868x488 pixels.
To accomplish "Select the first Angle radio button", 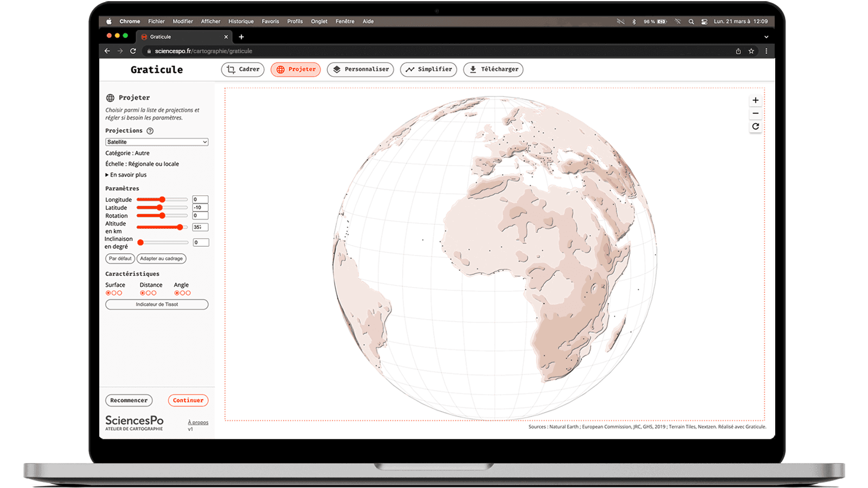I will tap(177, 293).
